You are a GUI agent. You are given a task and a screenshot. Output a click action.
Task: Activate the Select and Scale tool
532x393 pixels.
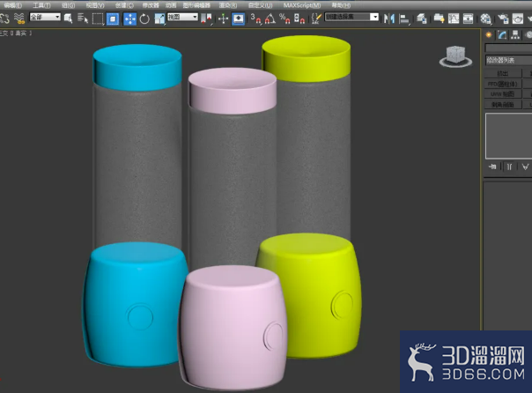[x=159, y=19]
